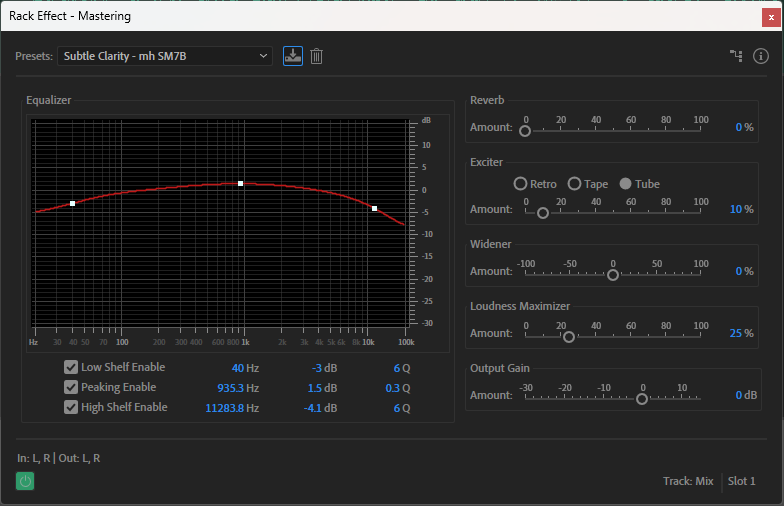Choose the Tube exciter mode
Image resolution: width=784 pixels, height=506 pixels.
[x=626, y=184]
